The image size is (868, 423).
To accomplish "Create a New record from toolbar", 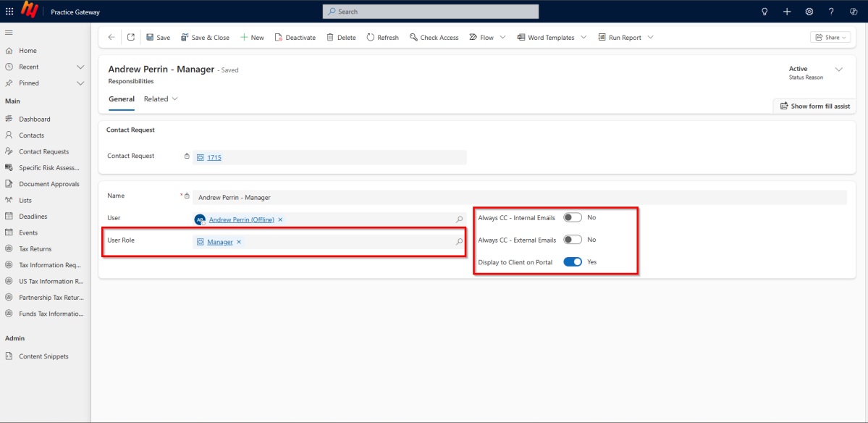I will point(252,37).
